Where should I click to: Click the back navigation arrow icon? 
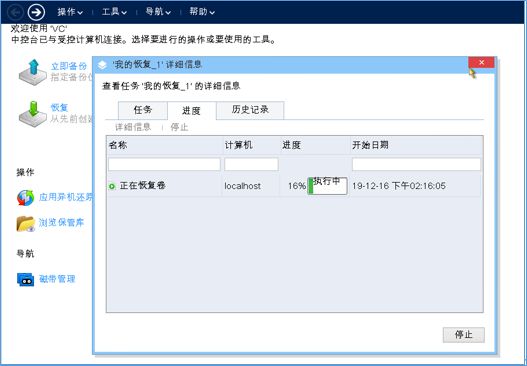(x=15, y=12)
